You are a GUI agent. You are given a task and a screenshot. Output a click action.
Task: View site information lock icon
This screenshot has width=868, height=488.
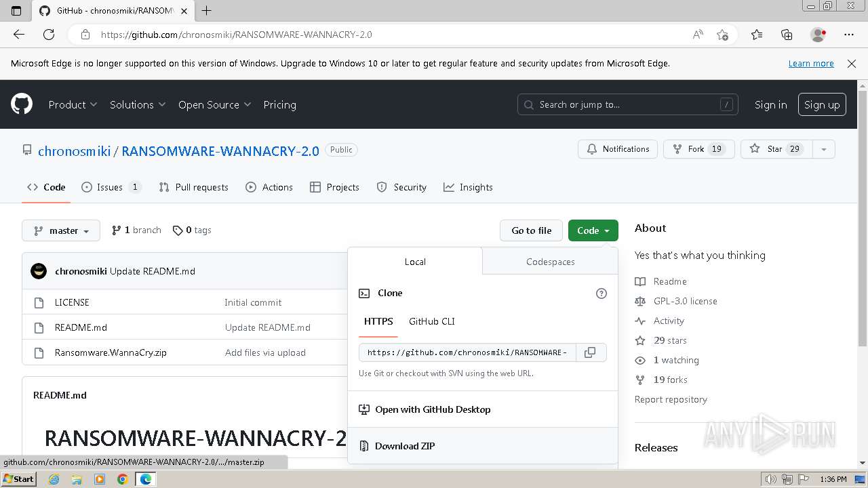pyautogui.click(x=85, y=35)
